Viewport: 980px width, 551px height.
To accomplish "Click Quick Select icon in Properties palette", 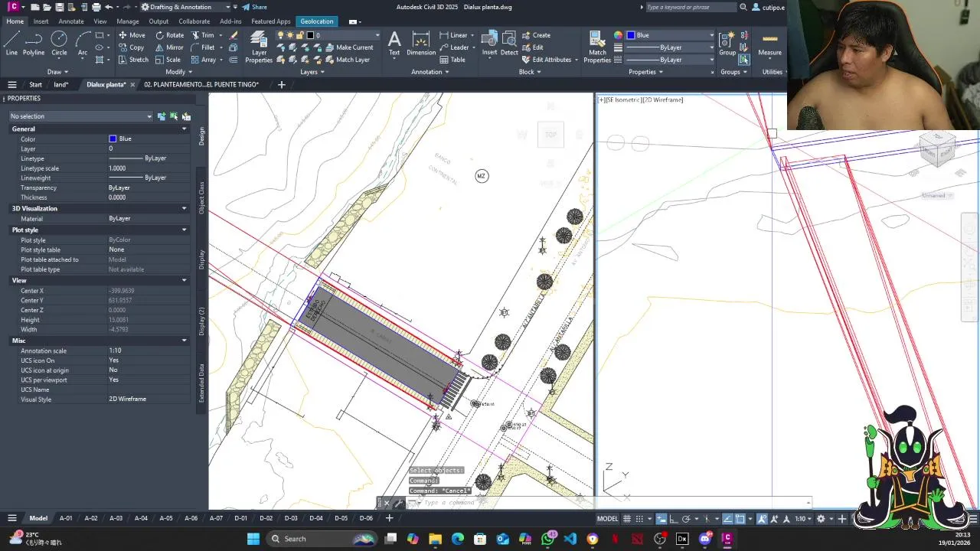I will [x=186, y=116].
